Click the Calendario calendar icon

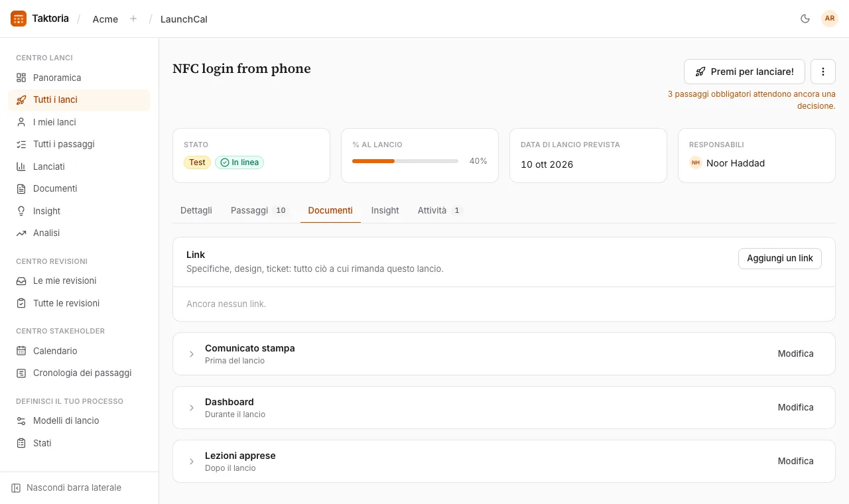coord(21,351)
